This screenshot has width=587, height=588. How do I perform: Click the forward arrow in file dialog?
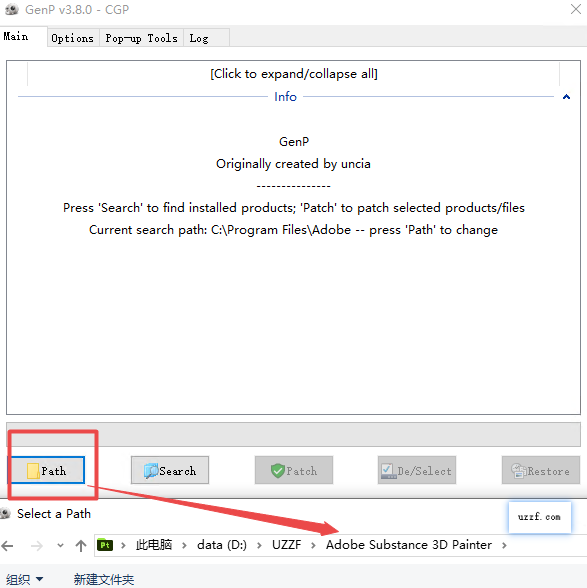(x=36, y=546)
